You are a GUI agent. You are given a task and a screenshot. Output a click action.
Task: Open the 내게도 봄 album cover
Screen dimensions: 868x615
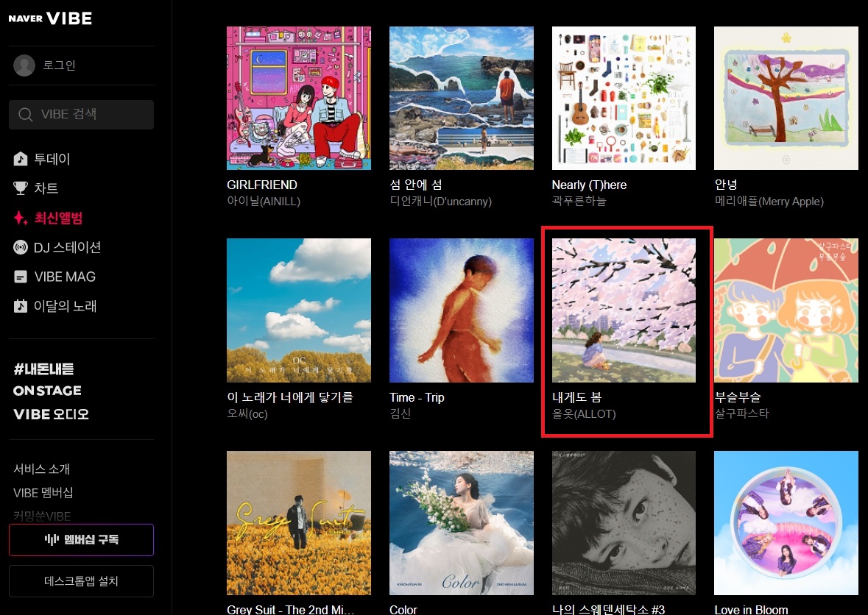point(624,310)
